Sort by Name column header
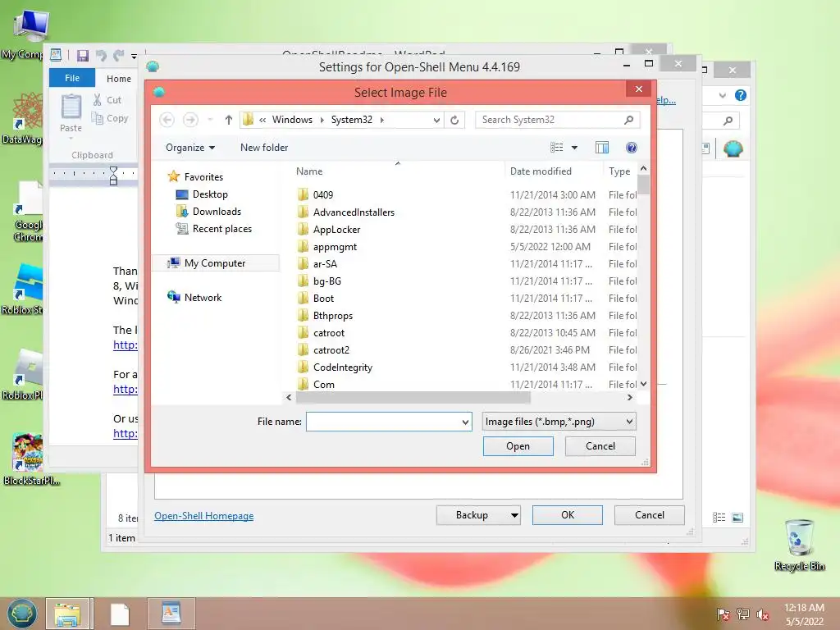840x630 pixels. (x=309, y=171)
